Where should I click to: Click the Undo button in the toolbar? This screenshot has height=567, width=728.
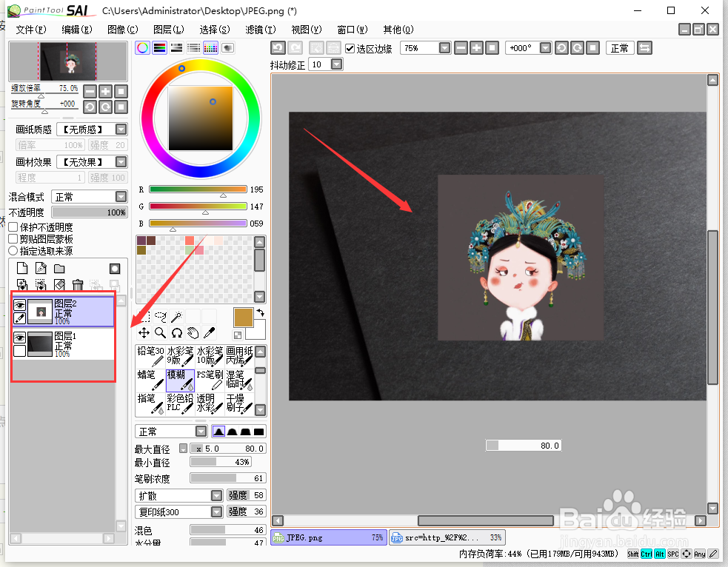click(x=278, y=48)
